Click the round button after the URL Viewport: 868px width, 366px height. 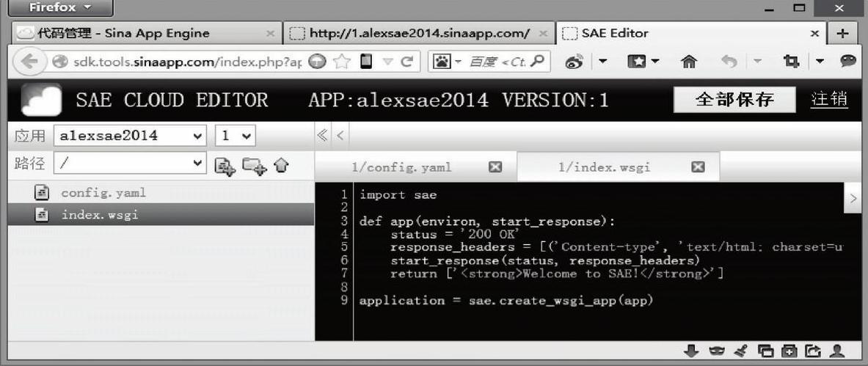(317, 62)
